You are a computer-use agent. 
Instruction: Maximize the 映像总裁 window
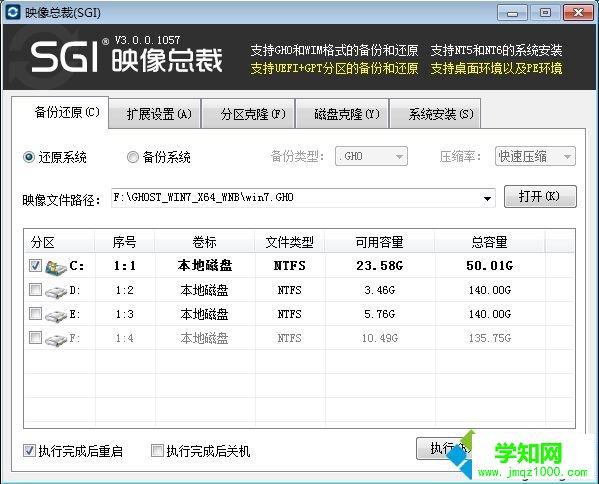[x=545, y=13]
